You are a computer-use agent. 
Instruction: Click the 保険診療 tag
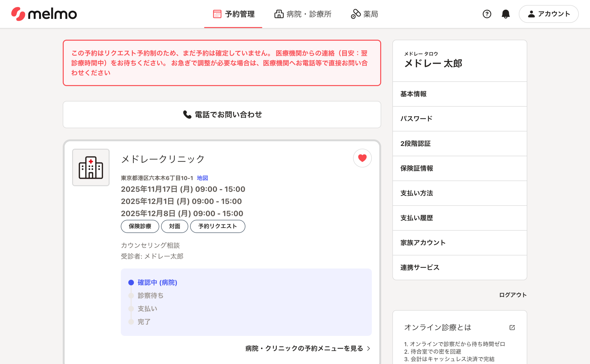(x=140, y=226)
